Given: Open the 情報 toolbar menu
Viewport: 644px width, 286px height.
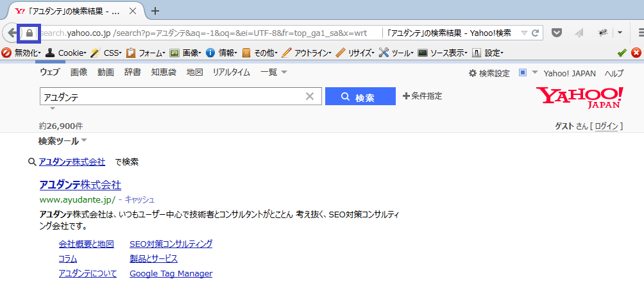Looking at the screenshot, I should tap(221, 53).
